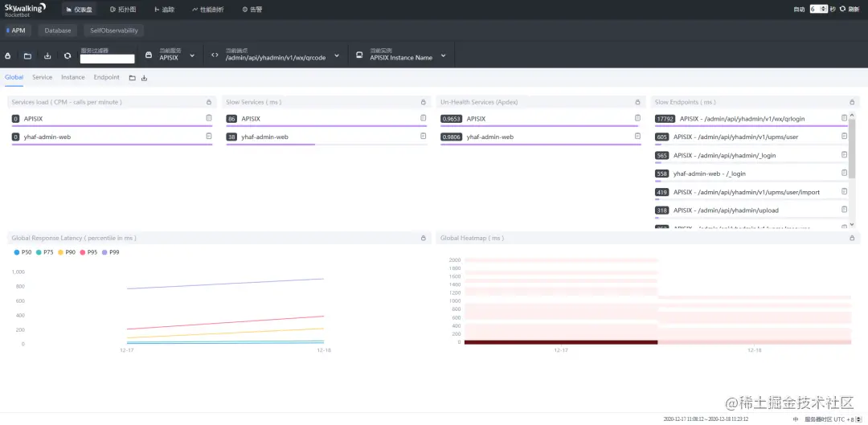Copy yhaf-admin-web name in Un-Health Services list

coord(637,136)
